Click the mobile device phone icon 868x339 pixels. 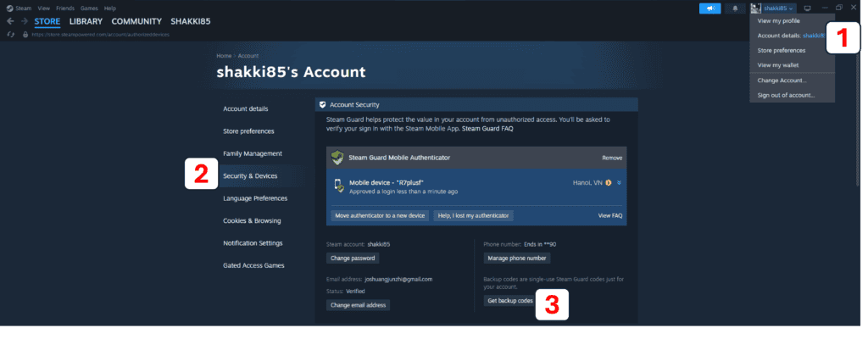338,185
